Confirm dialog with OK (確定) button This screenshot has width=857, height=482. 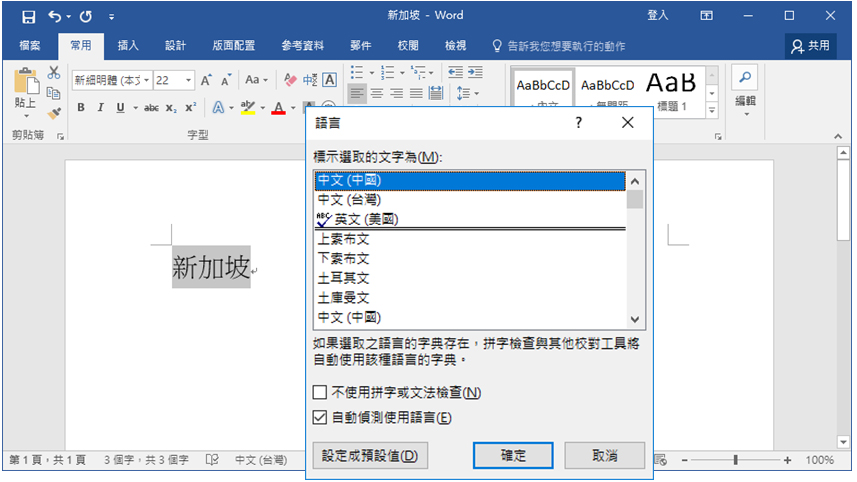(513, 456)
